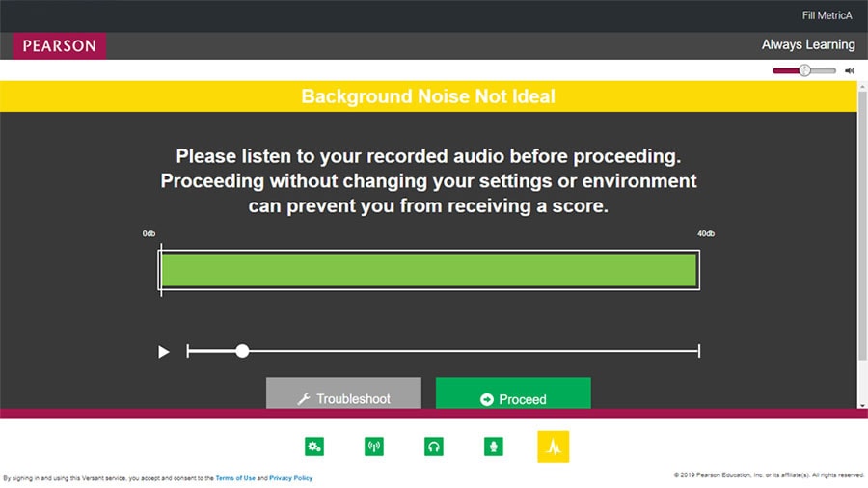
Task: Select the microphone check step icon
Action: 494,447
